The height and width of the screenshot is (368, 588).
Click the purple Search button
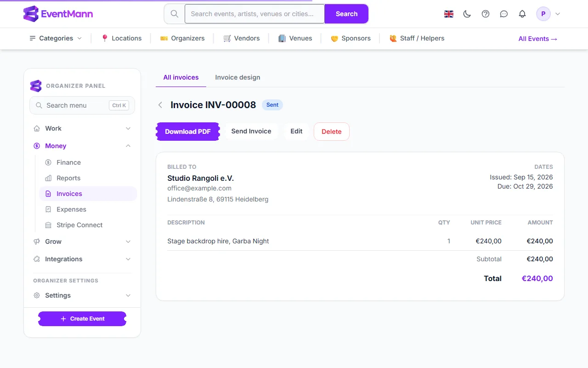point(346,14)
